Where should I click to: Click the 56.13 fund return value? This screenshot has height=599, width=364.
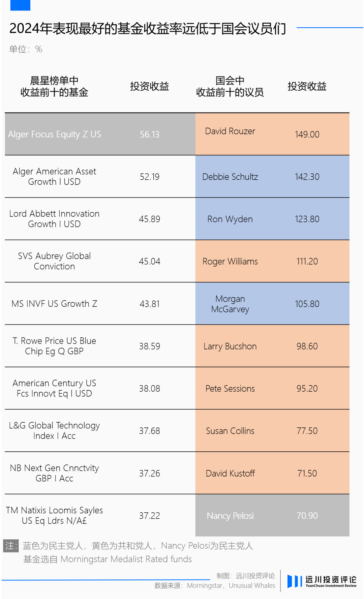(150, 134)
